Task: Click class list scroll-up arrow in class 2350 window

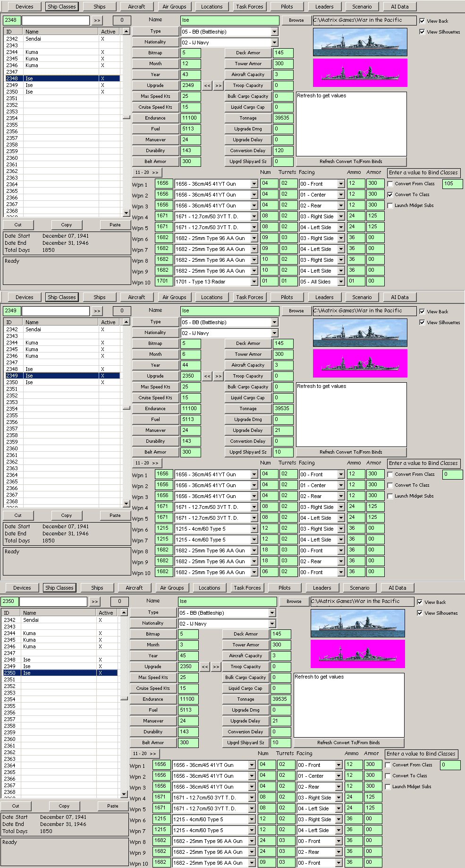Action: pos(124,612)
